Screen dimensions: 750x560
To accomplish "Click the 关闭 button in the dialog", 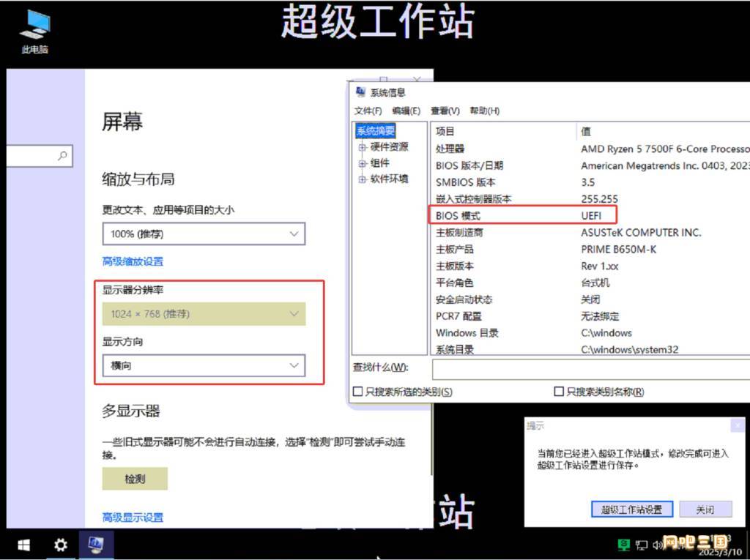I will (705, 509).
